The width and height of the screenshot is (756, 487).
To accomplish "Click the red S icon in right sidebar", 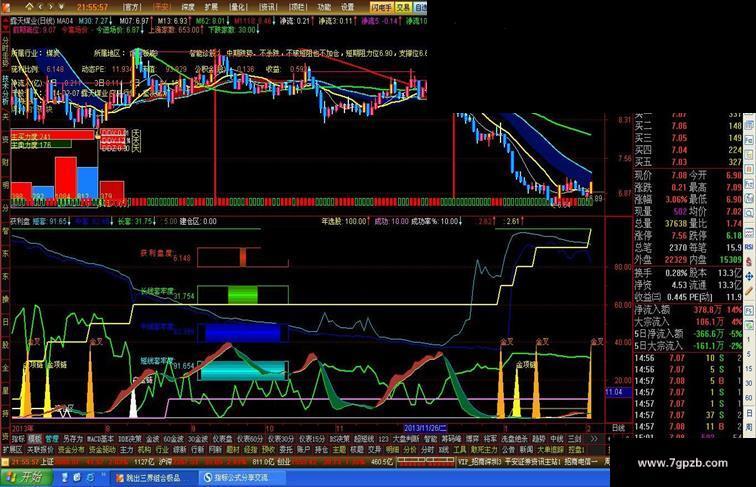I will coord(749,262).
